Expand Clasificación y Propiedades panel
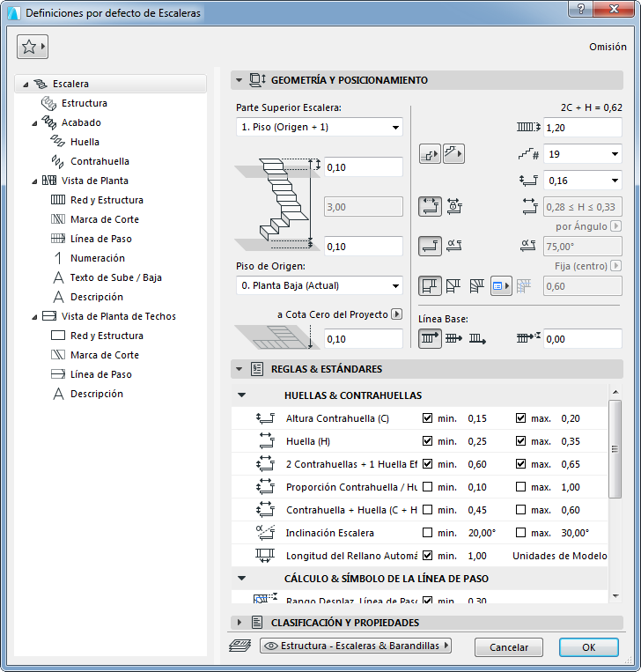The image size is (641, 672). click(x=239, y=623)
